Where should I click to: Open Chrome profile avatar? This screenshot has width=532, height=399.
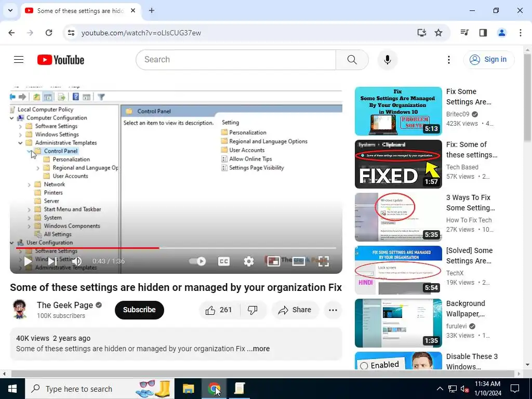pos(502,33)
